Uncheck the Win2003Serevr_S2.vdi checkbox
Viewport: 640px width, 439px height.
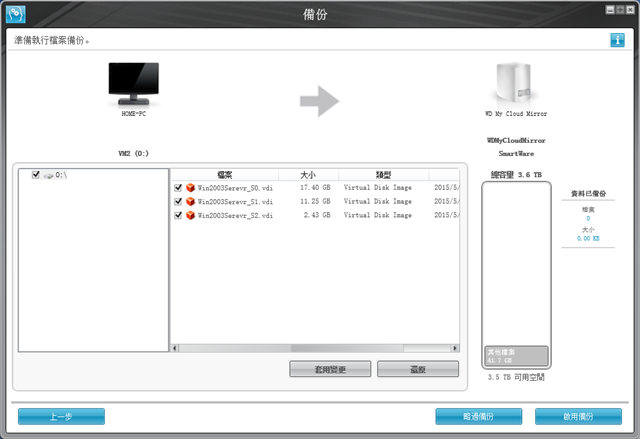point(178,215)
